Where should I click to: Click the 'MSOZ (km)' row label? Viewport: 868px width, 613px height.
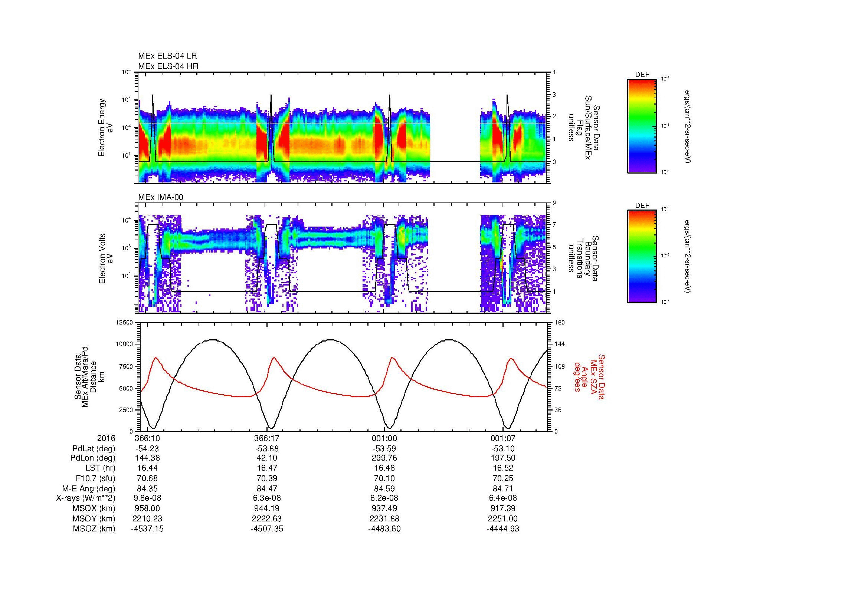click(95, 529)
